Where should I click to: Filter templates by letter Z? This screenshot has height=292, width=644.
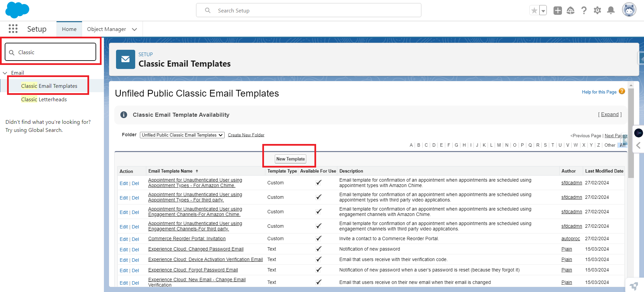598,145
